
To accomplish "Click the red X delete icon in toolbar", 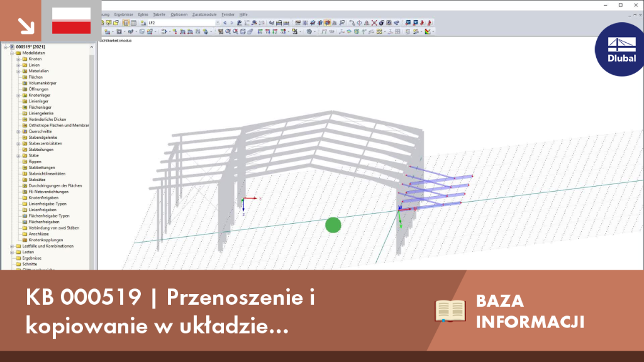I will coord(374,23).
